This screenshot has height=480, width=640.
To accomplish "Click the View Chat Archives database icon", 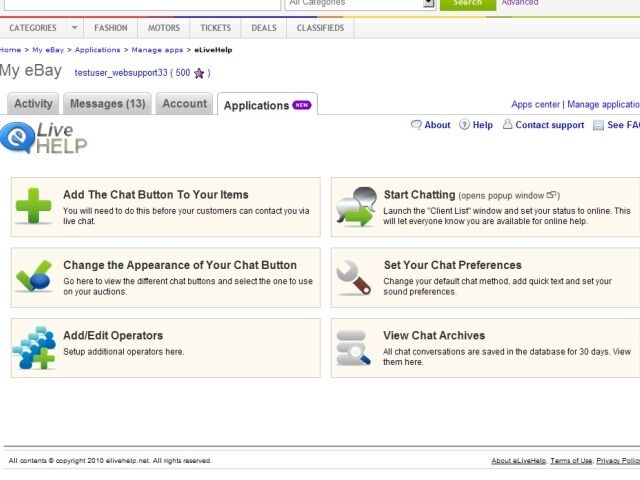I will [x=355, y=347].
